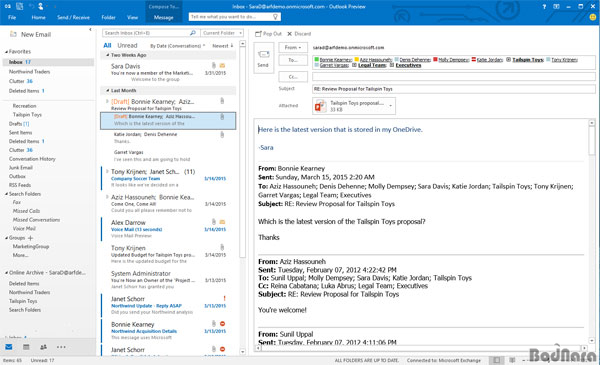Collapse the Last Month group
The image size is (600, 365).
coord(108,91)
